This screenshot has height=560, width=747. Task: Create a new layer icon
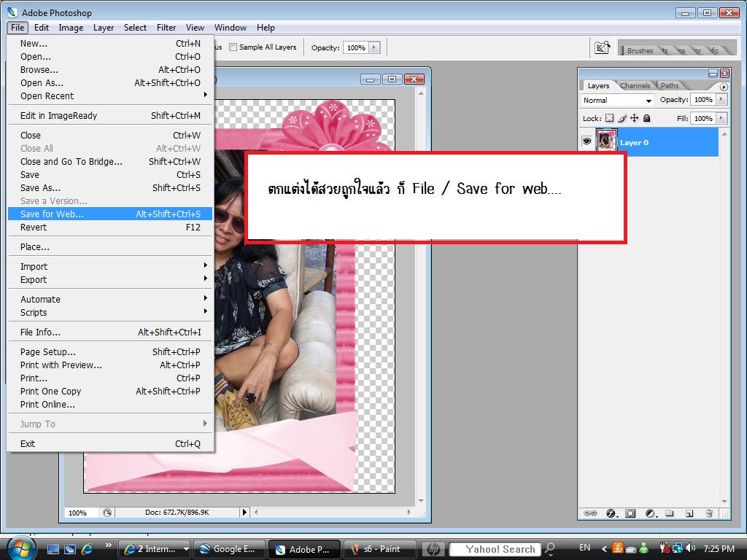click(689, 513)
